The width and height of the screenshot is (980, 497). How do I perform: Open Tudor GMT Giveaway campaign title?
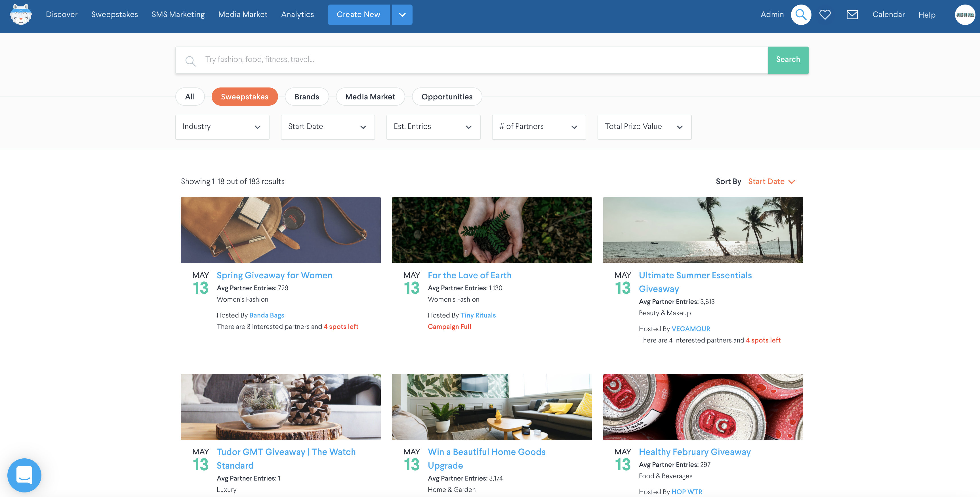[x=286, y=459]
